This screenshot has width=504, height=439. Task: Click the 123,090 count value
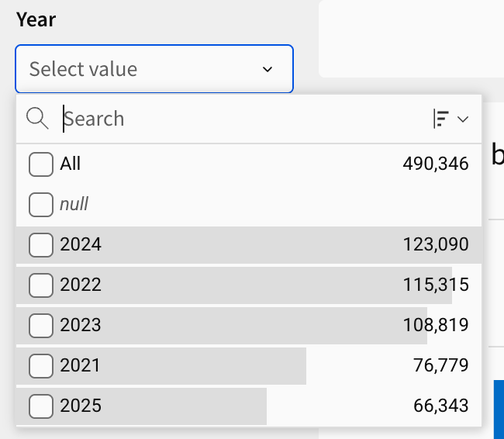point(436,244)
